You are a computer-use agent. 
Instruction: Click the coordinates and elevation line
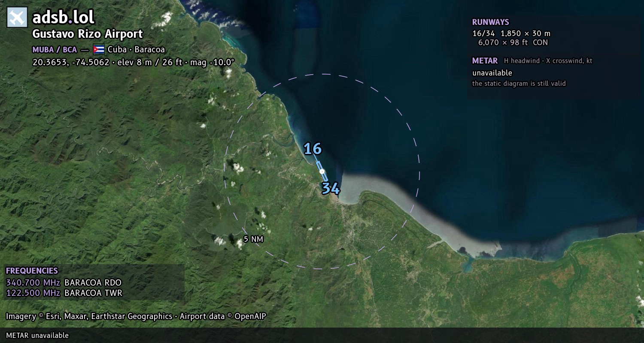[134, 62]
